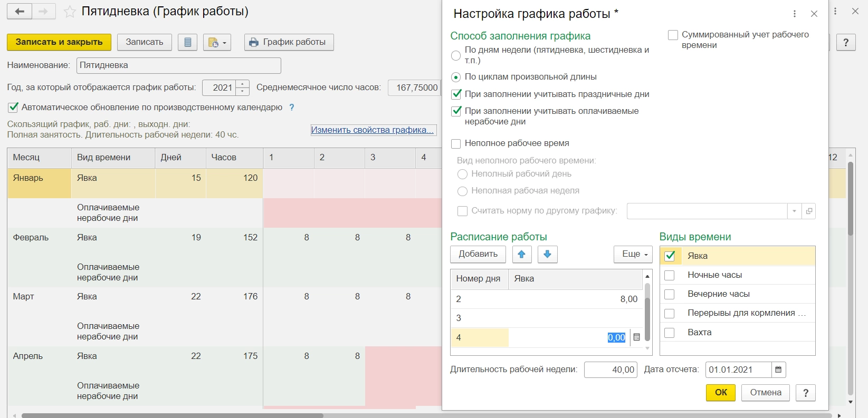
Task: Increase the year with the spinner up arrow
Action: pyautogui.click(x=242, y=84)
